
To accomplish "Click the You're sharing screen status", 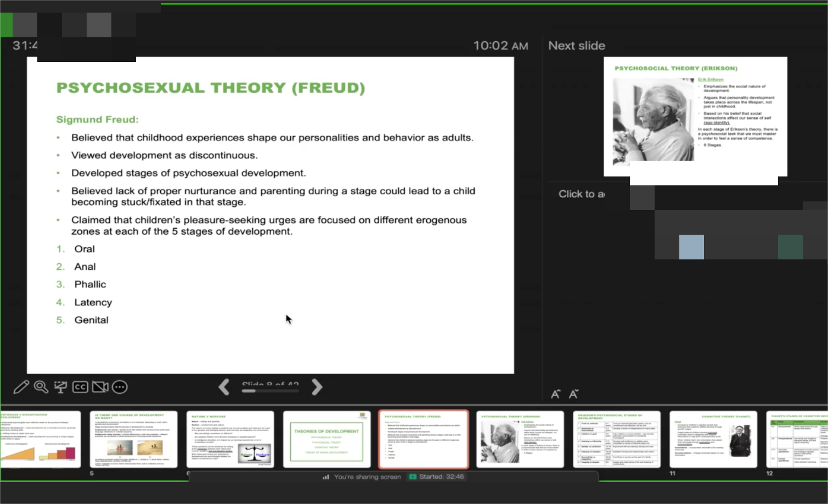I will [362, 477].
